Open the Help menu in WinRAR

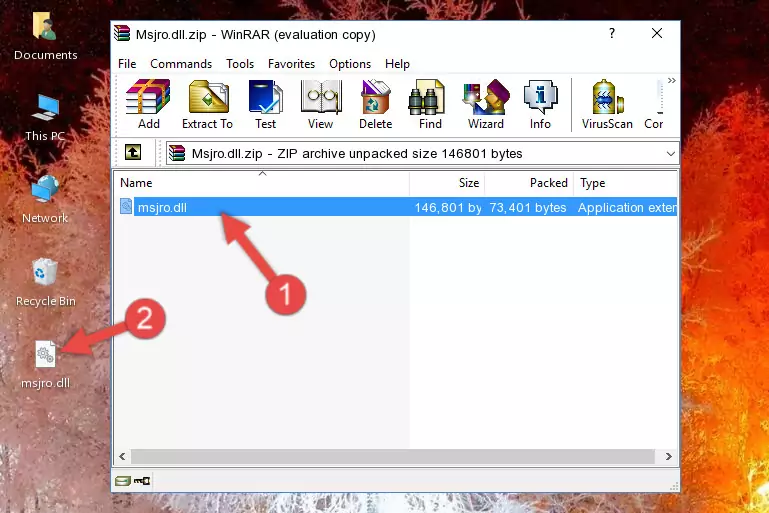click(397, 64)
